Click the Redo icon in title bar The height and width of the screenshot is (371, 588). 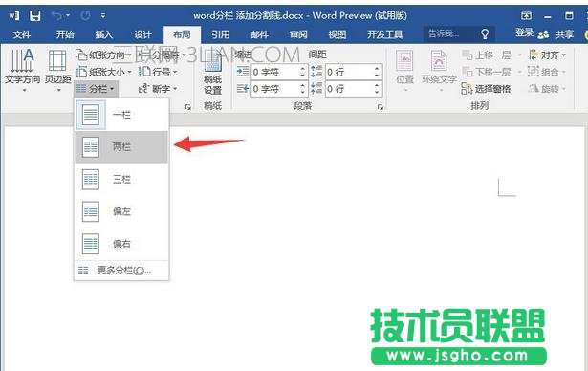coord(85,15)
